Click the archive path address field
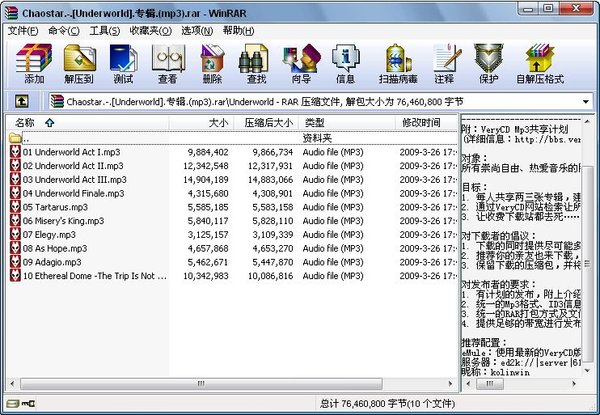Viewport: 600px width, 415px height. [x=321, y=102]
